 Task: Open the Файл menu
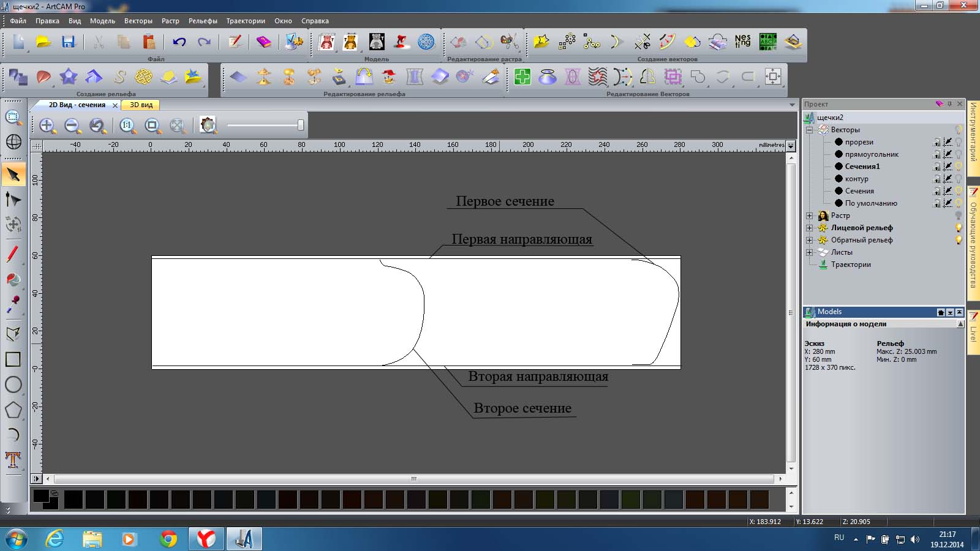[18, 21]
